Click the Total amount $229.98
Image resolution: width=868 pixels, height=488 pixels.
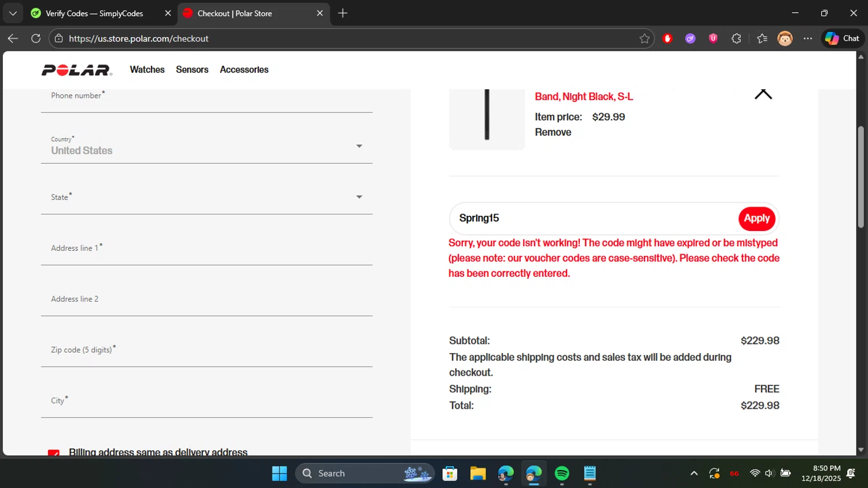(760, 405)
